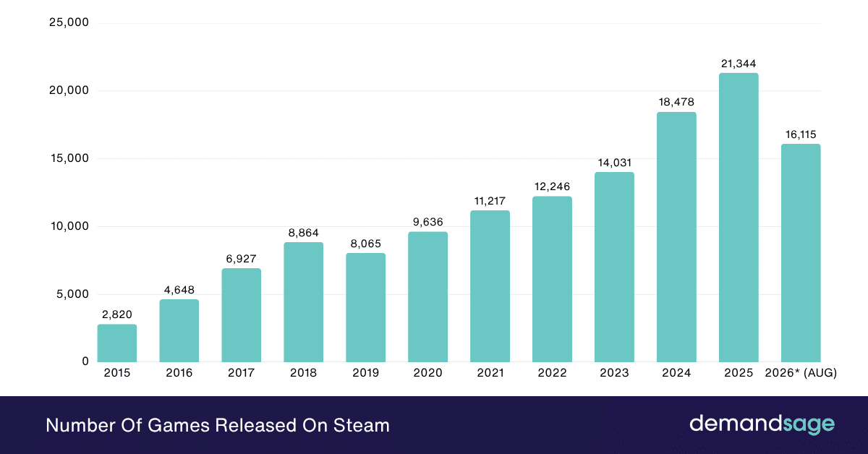Click the 10,000 y-axis label
This screenshot has height=454, width=868.
point(69,226)
